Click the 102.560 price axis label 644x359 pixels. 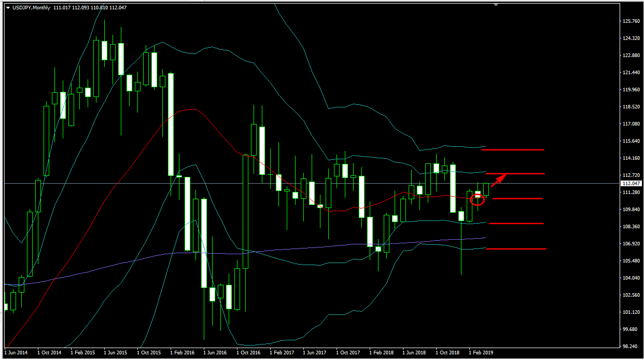(632, 295)
